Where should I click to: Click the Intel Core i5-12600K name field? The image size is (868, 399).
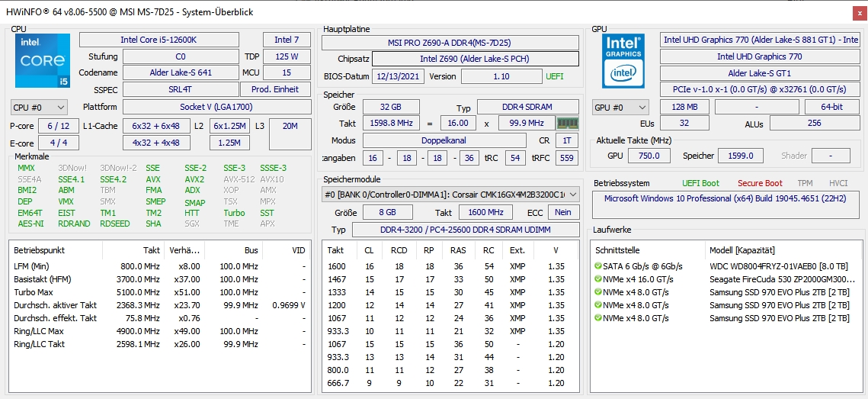click(x=159, y=40)
